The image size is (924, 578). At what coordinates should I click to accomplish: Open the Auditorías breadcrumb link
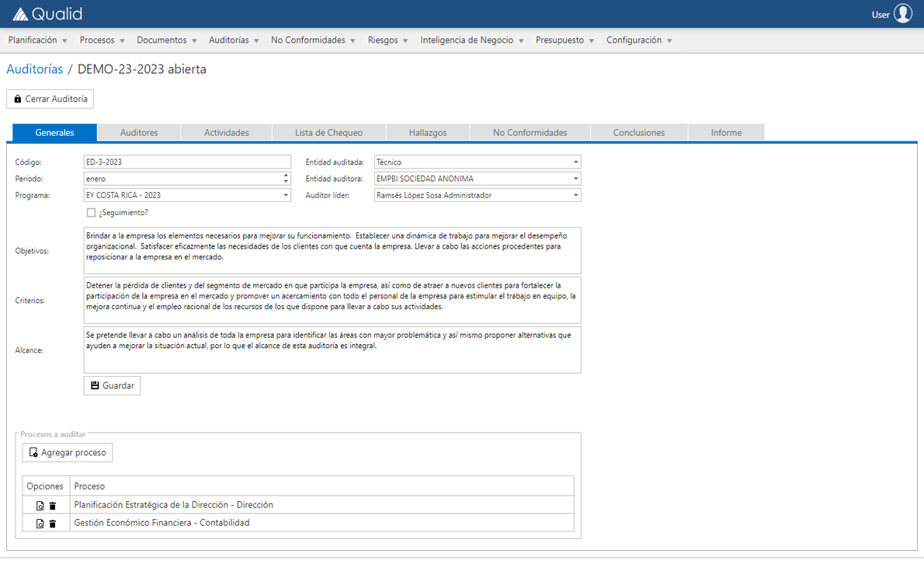(x=33, y=69)
